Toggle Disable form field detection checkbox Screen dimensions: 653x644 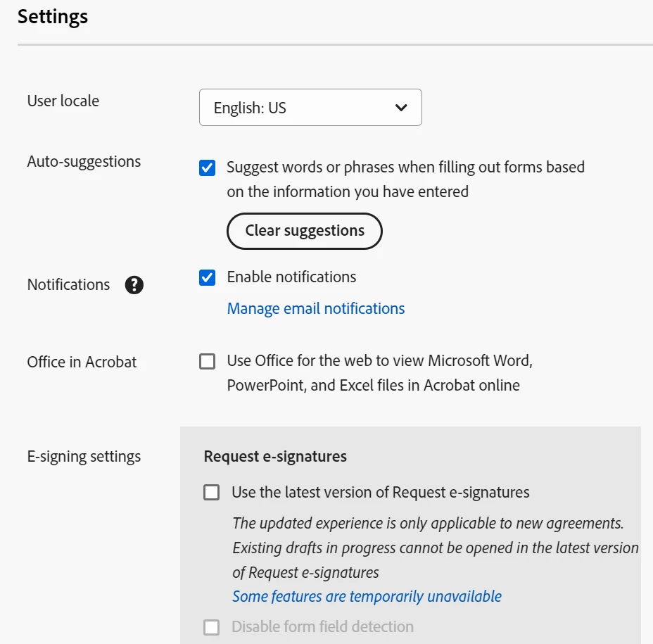tap(211, 627)
